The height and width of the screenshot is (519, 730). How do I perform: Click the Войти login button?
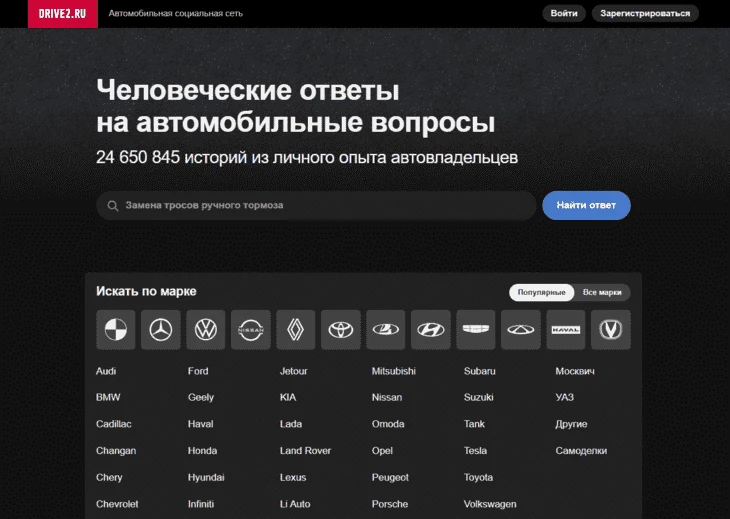(564, 13)
